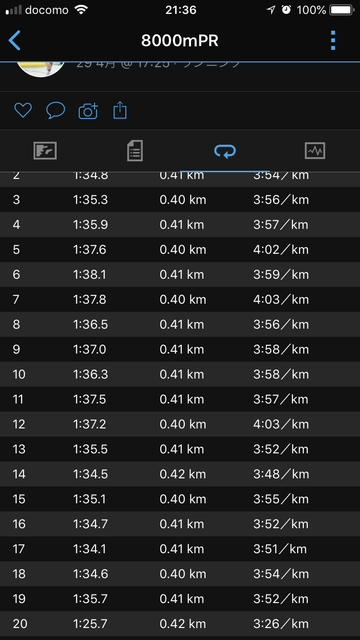Select lap 9 row with 1:37.0
Screen dimensions: 360x640
180,349
